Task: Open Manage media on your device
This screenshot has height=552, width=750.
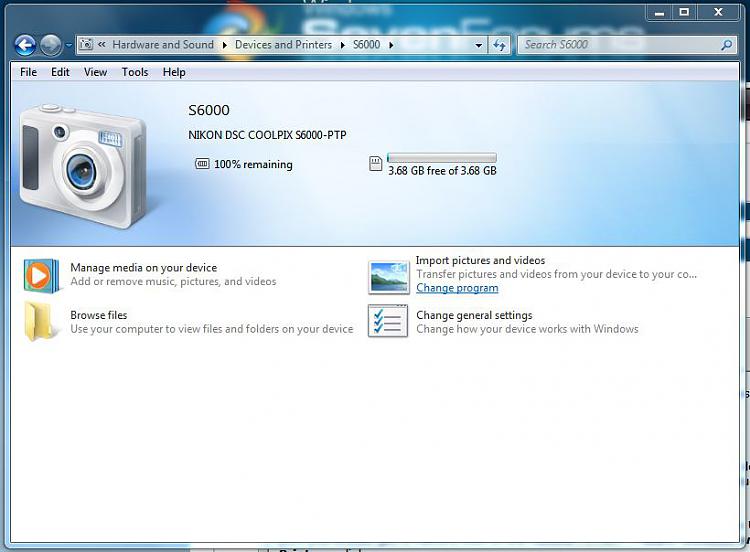Action: coord(143,267)
